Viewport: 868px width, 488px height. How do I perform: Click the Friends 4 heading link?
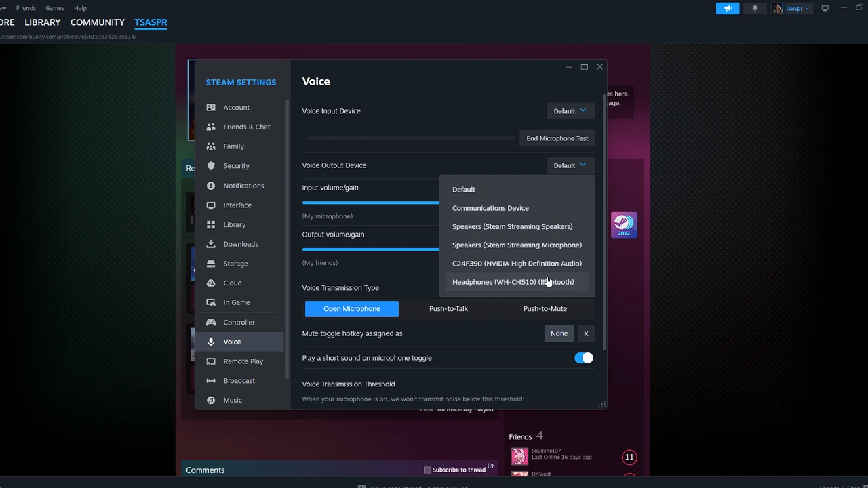pyautogui.click(x=526, y=436)
